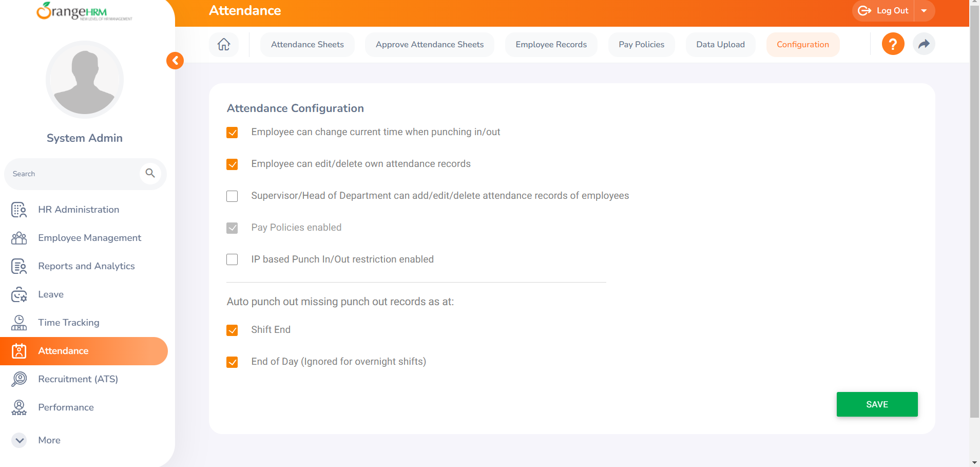The width and height of the screenshot is (980, 467).
Task: Click the System Admin profile avatar
Action: coord(85,80)
